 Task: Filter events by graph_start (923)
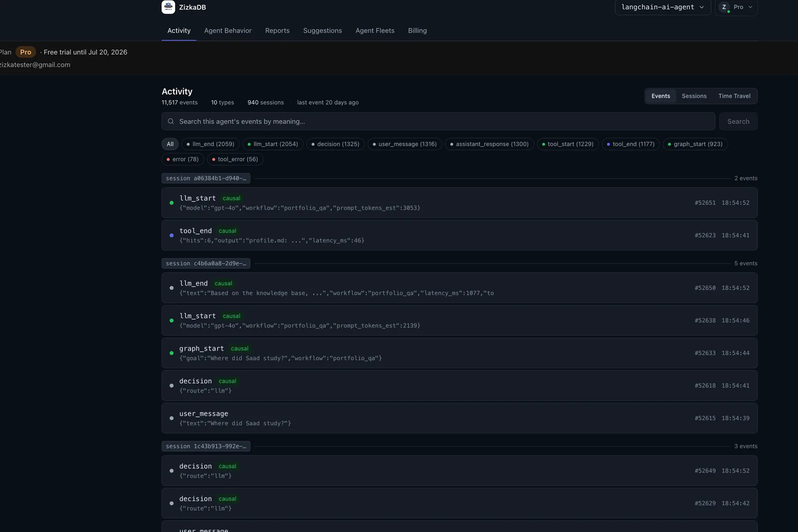point(695,144)
